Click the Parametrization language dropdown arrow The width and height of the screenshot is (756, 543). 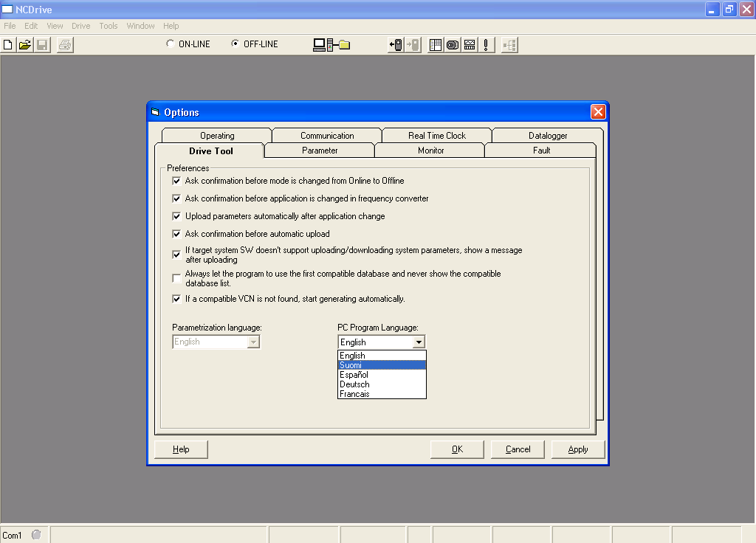tap(254, 342)
